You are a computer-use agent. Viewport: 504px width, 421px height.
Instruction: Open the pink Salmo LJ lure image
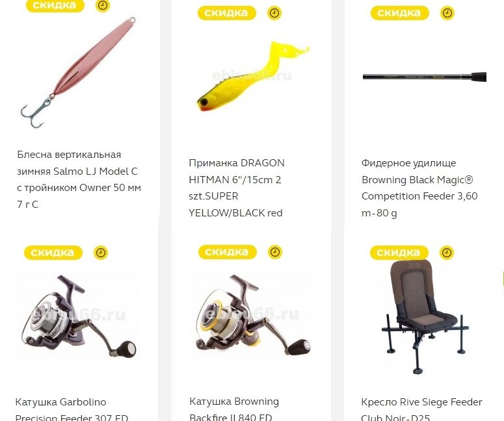79,72
